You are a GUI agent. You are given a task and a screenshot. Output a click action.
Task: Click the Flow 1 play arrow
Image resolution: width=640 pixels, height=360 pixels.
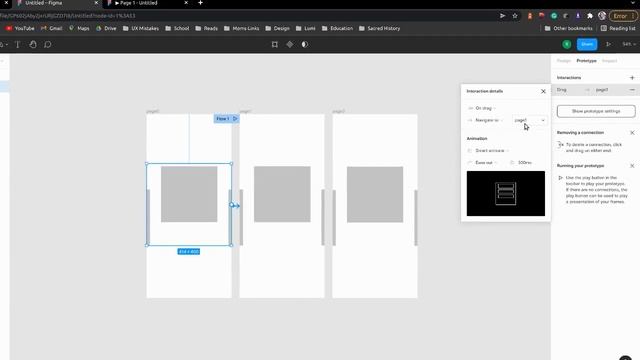[x=235, y=119]
